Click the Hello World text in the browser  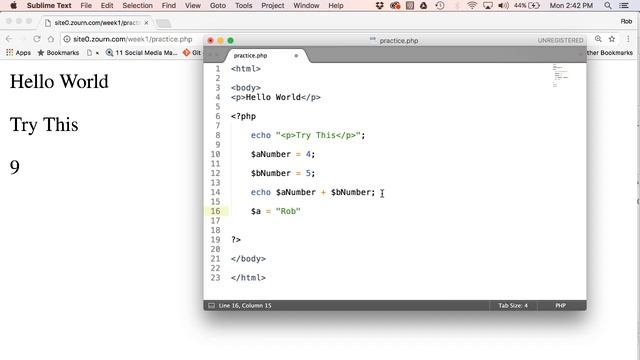(x=59, y=82)
